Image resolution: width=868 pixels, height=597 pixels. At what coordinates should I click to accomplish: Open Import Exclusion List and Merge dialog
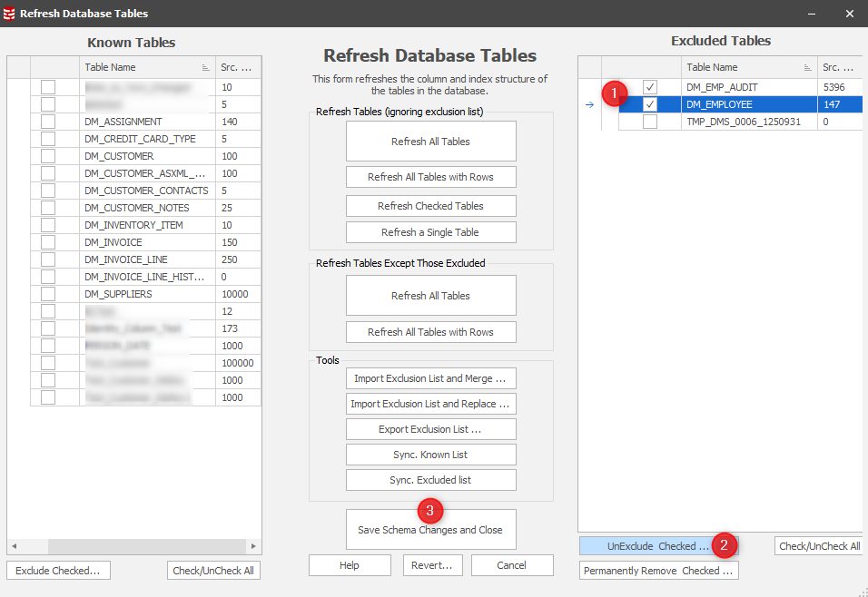pyautogui.click(x=430, y=378)
